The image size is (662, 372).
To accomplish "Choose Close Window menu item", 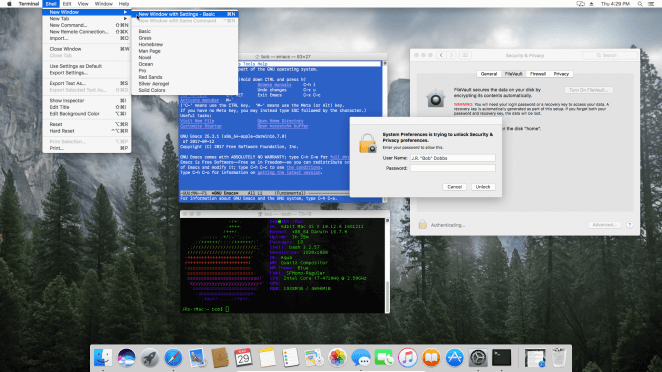I will tap(87, 49).
